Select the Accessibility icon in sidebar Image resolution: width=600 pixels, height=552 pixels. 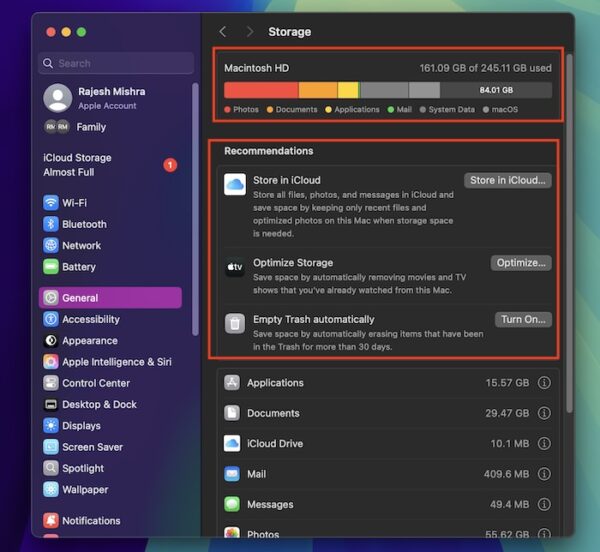coord(51,319)
